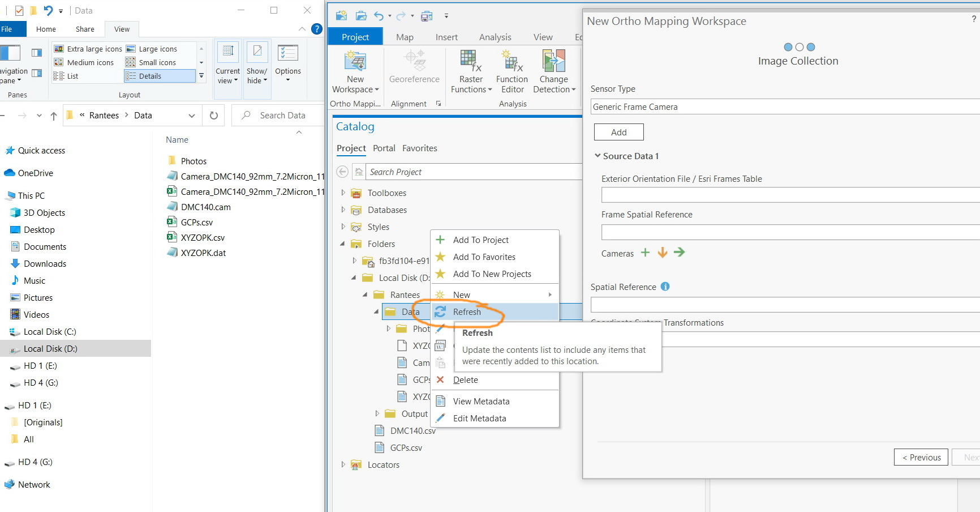Click the Spatial Reference info icon

(x=665, y=287)
